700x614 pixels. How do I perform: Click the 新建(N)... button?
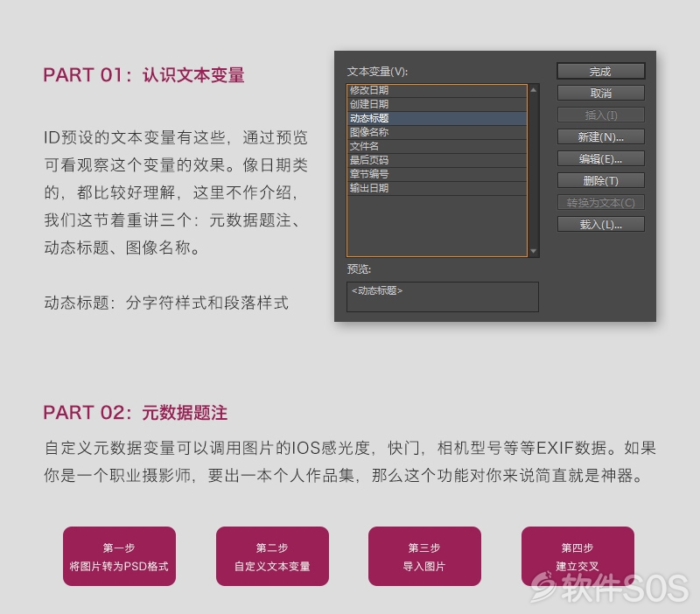click(600, 137)
